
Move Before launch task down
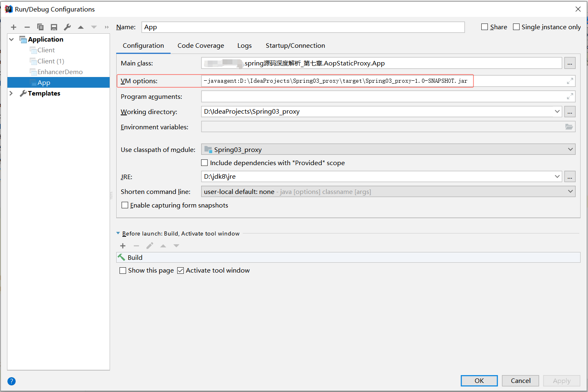click(176, 246)
